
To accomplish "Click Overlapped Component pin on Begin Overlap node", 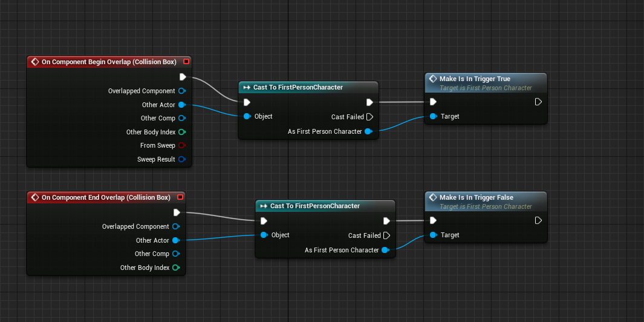I will coord(182,91).
